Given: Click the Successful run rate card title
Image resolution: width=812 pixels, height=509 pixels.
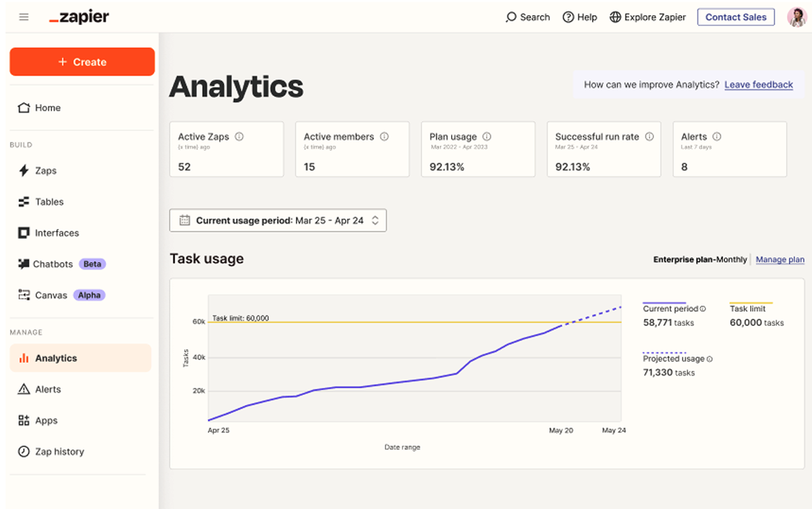Looking at the screenshot, I should (x=597, y=137).
